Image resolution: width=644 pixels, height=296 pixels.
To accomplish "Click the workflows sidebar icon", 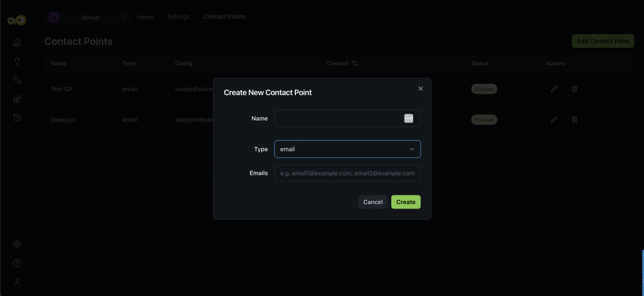I will coord(17,80).
